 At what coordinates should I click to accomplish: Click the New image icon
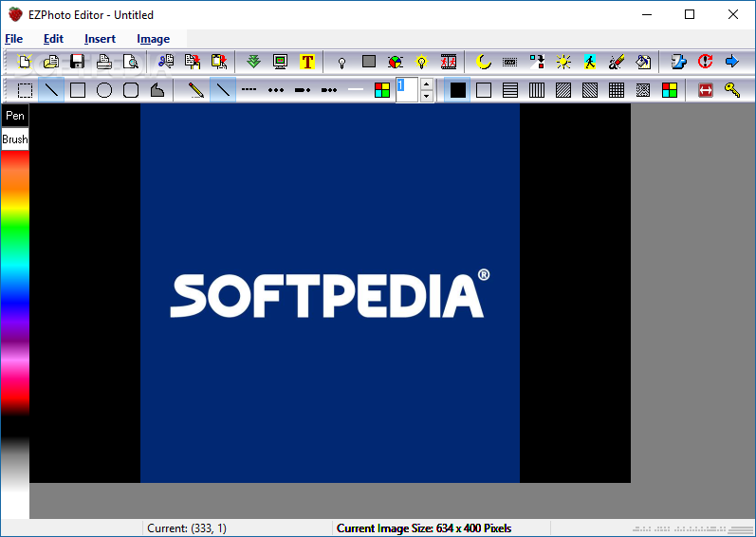pos(25,62)
